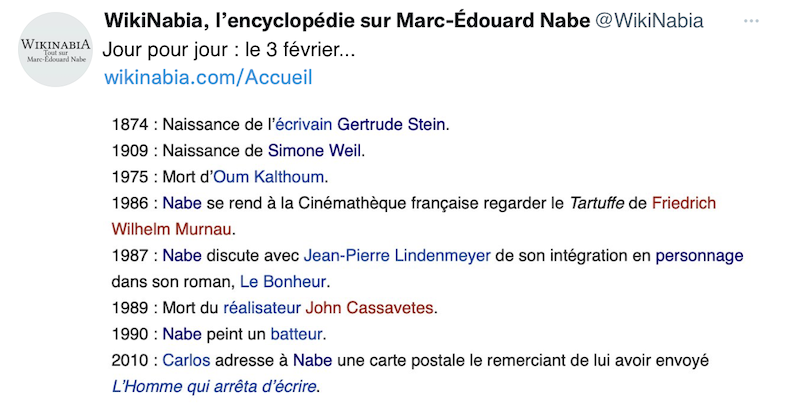Open the John Cassavetes red link
This screenshot has height=404, width=800.
pos(370,307)
